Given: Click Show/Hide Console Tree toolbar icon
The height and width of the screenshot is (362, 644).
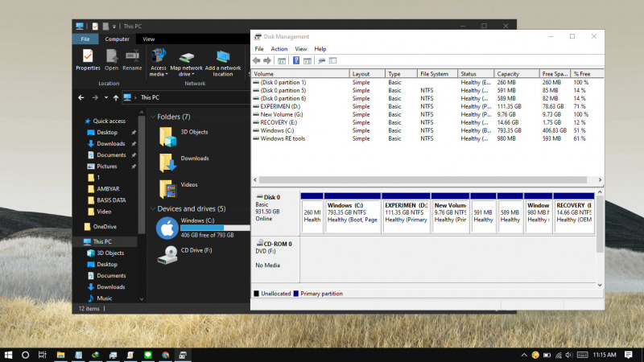Looking at the screenshot, I should tap(282, 61).
